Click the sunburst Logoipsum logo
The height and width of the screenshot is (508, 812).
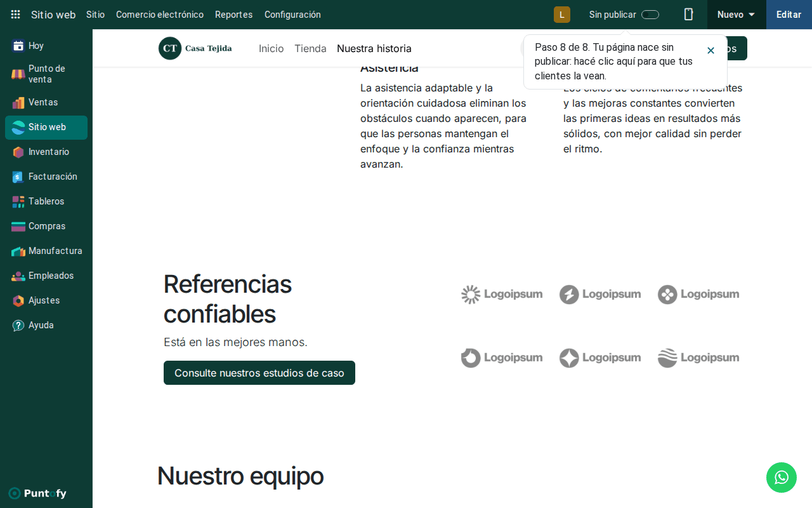[x=502, y=295]
